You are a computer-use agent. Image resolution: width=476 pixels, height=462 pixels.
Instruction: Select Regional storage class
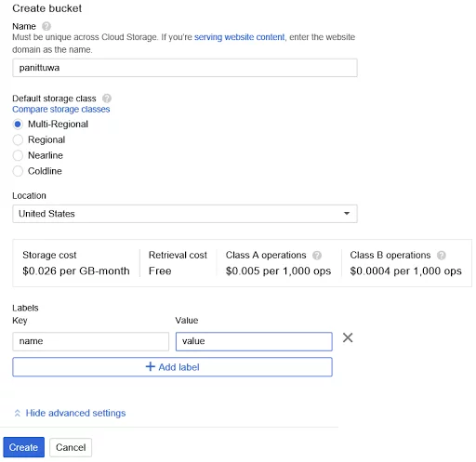(18, 139)
